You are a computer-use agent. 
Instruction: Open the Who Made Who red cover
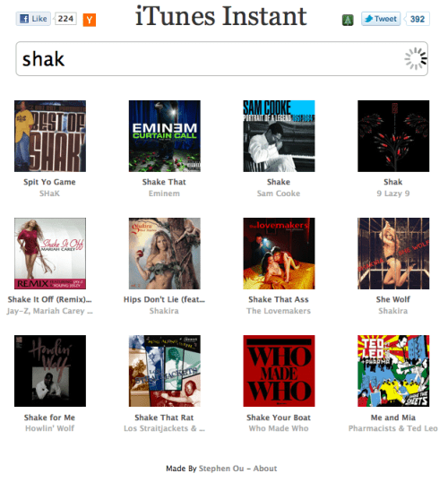(x=279, y=371)
